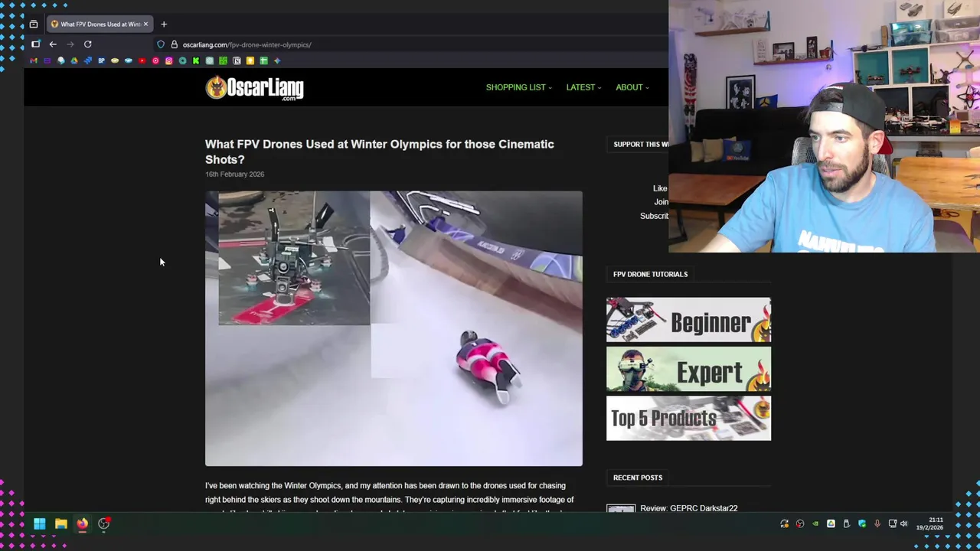The image size is (980, 551).
Task: Click the taskbar clock and date
Action: tap(929, 523)
